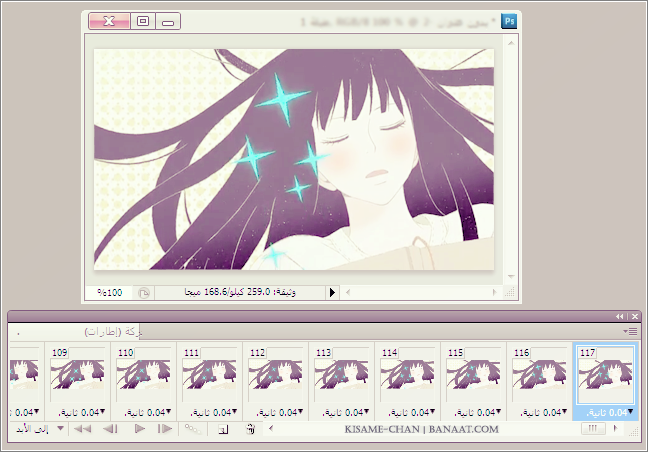Image resolution: width=648 pixels, height=452 pixels.
Task: Delete selected frame with trash icon
Action: point(250,428)
